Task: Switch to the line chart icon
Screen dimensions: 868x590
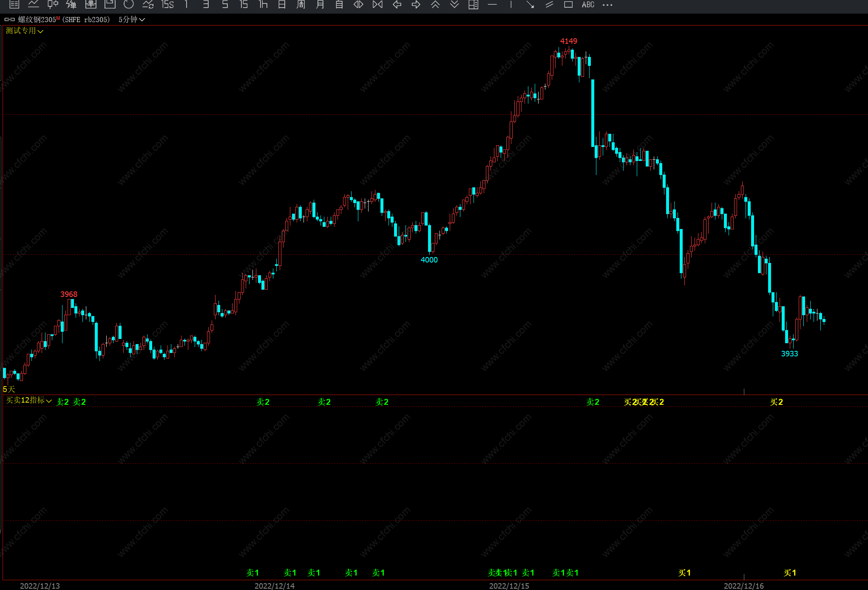Action: tap(34, 4)
